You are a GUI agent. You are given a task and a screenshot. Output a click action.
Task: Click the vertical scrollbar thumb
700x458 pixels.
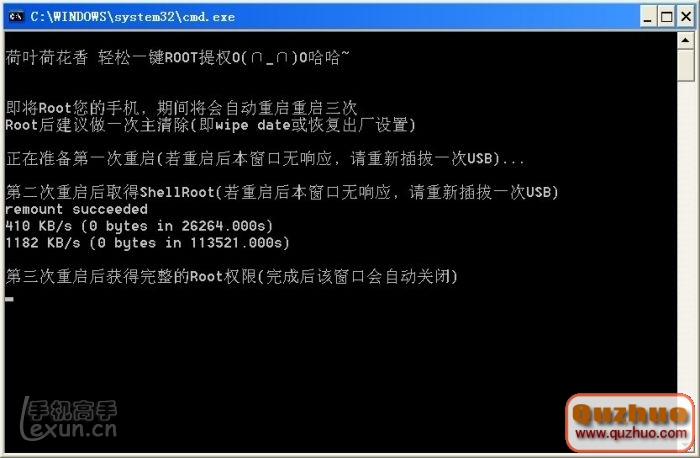[686, 65]
